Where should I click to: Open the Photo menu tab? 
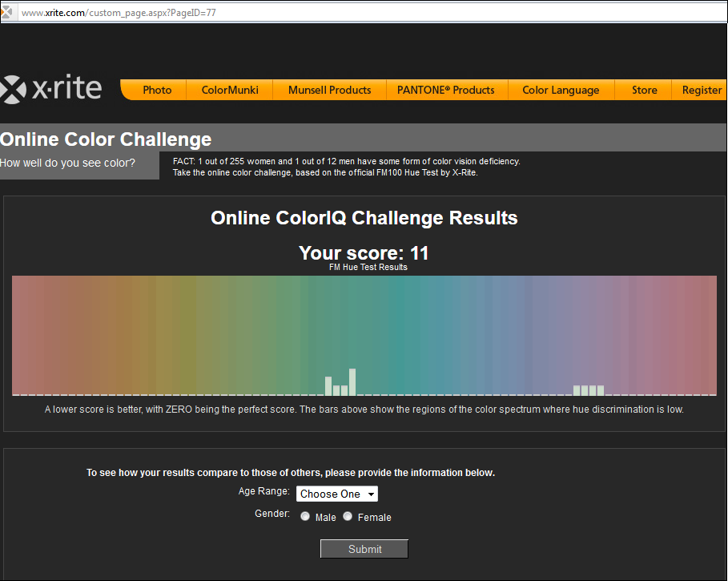tap(157, 90)
